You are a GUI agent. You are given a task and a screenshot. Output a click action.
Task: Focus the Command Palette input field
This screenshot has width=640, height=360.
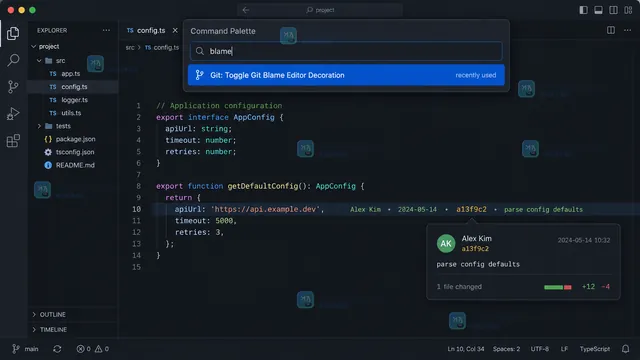tap(346, 51)
